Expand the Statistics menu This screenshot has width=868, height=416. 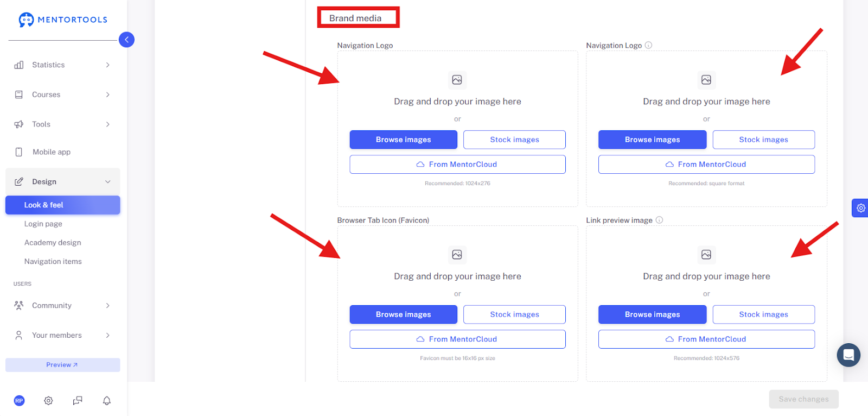point(63,65)
